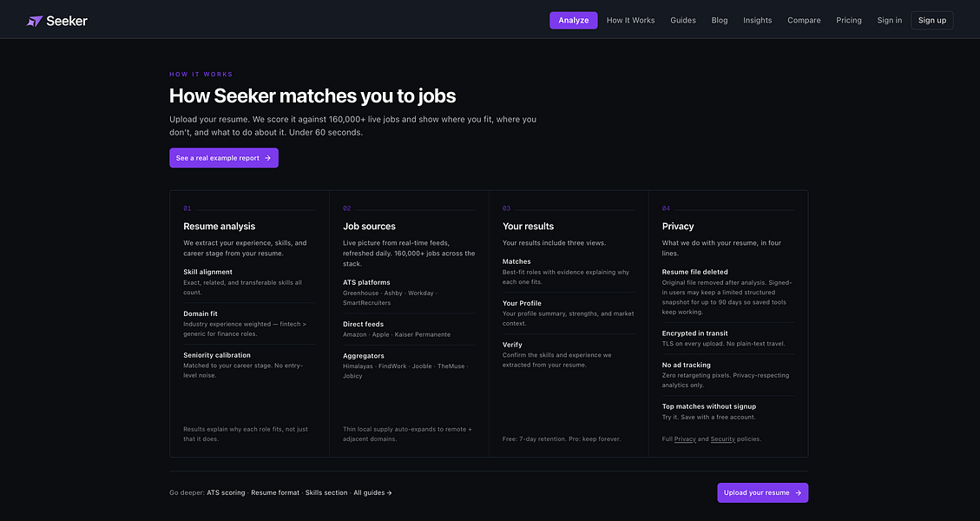This screenshot has height=521, width=980.
Task: Open See a real example report
Action: click(x=224, y=158)
